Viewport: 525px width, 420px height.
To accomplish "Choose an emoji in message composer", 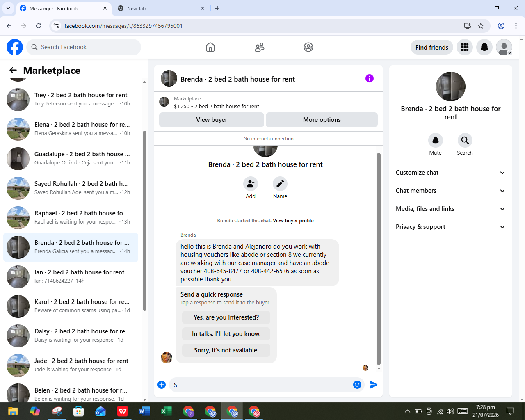I will [357, 385].
